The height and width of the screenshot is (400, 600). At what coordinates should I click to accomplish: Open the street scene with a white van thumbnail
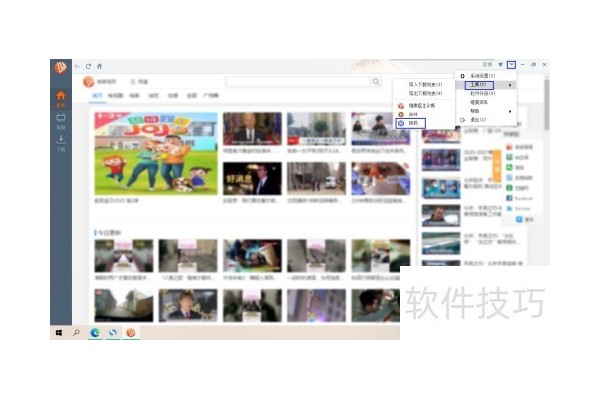(316, 178)
